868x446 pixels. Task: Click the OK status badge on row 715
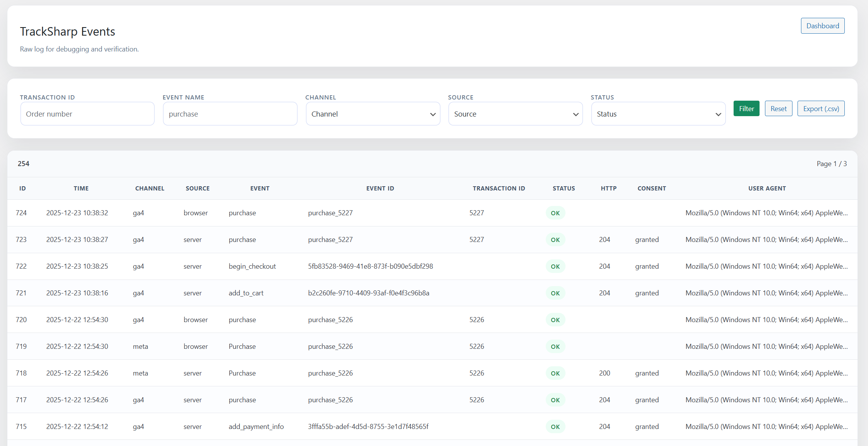coord(555,426)
